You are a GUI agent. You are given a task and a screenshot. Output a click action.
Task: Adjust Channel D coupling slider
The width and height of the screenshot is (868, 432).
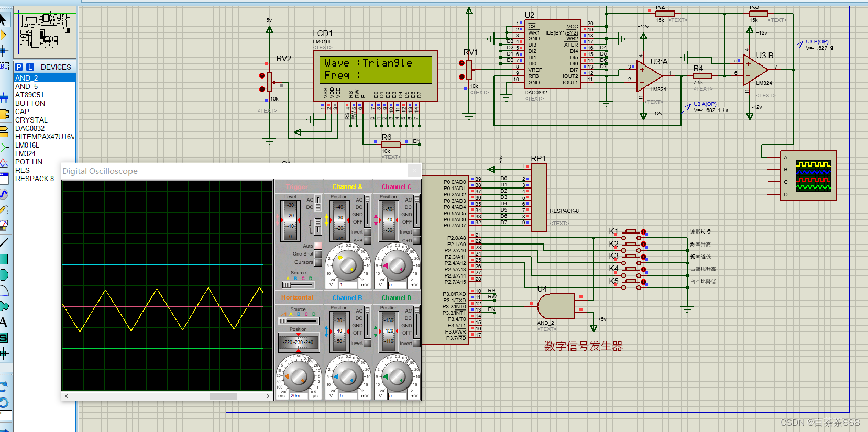point(416,322)
